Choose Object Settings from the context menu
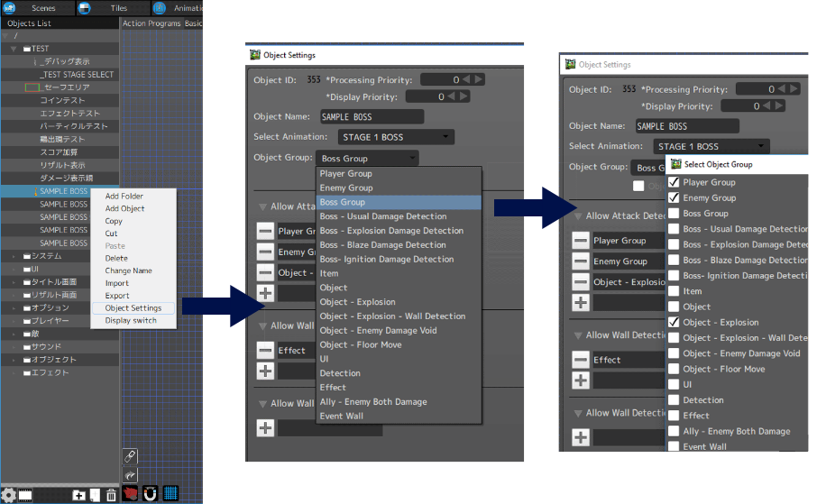817x504 pixels. click(133, 308)
